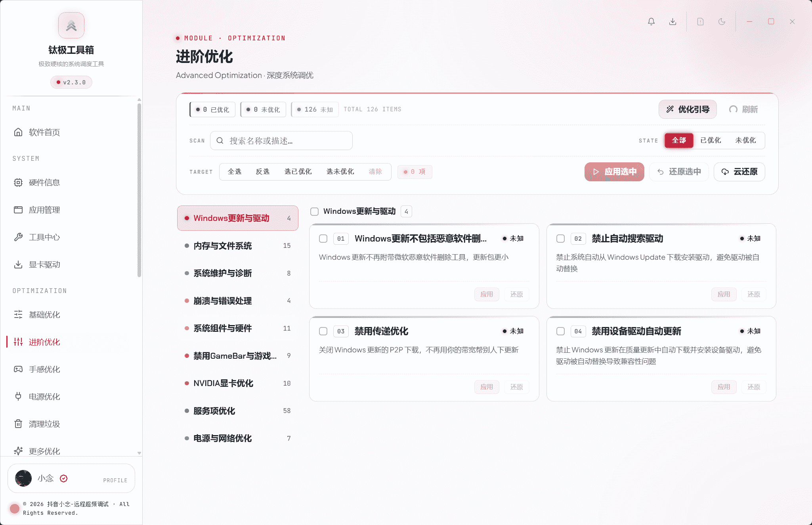This screenshot has height=525, width=812.
Task: Click 选未优化 target option
Action: pyautogui.click(x=340, y=172)
